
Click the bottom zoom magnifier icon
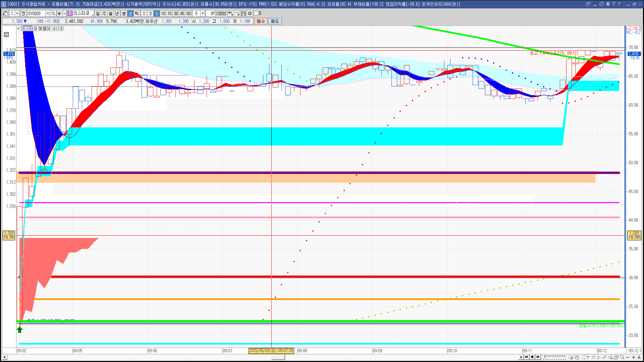coord(622,357)
